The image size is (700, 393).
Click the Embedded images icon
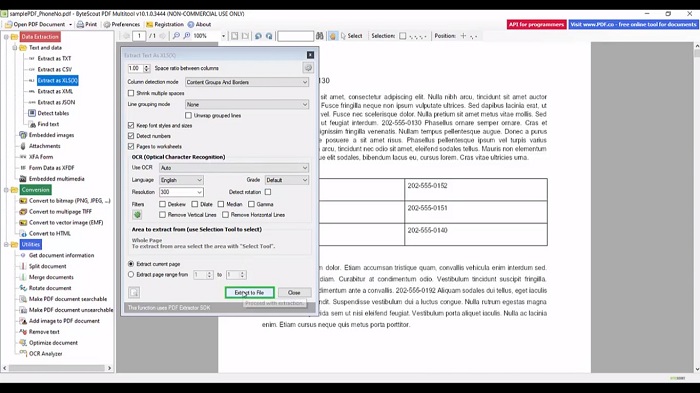click(x=23, y=135)
